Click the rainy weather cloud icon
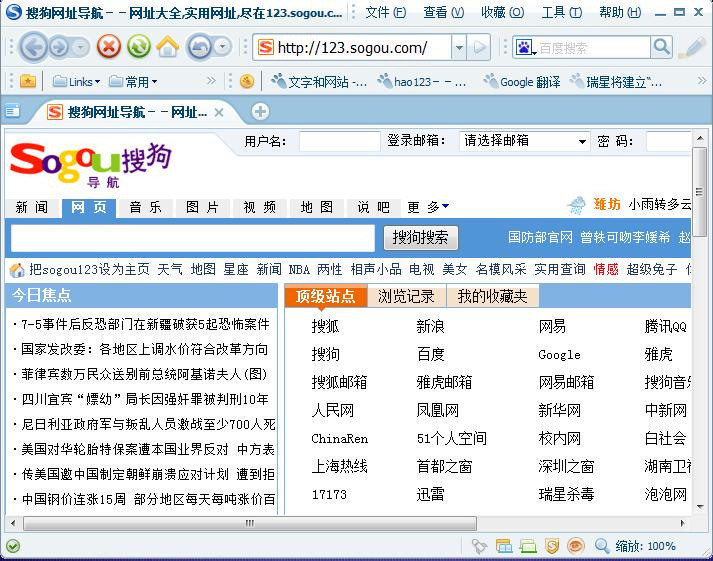 pos(577,205)
